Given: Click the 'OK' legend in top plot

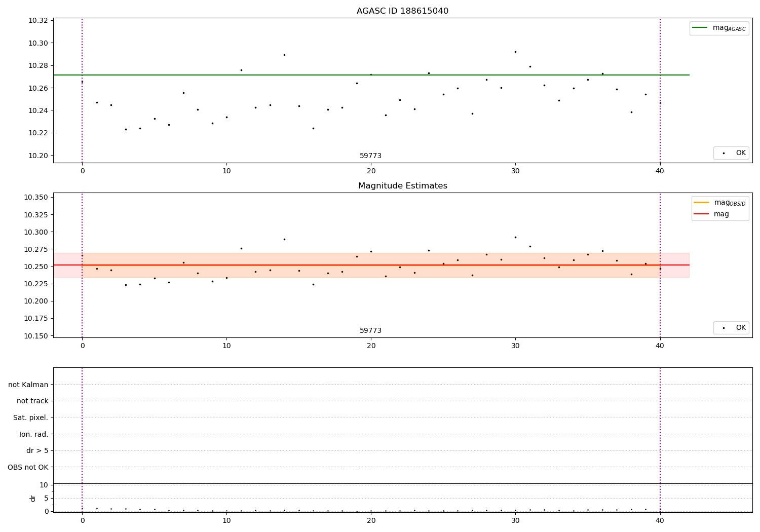Looking at the screenshot, I should pos(731,153).
